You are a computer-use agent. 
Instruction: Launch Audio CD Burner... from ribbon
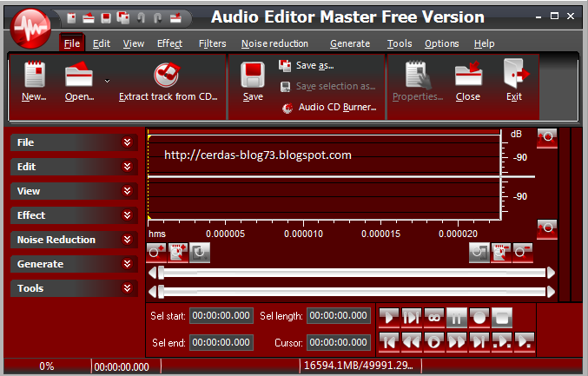pos(329,107)
